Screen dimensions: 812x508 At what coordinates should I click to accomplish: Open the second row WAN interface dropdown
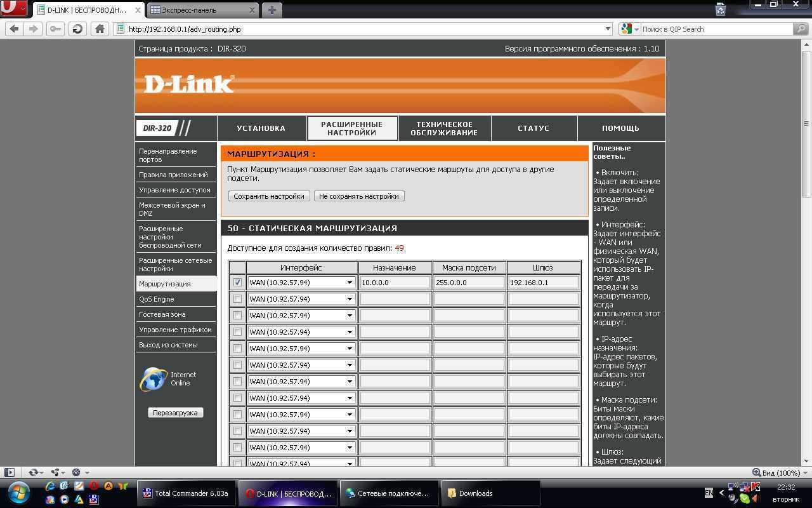[x=301, y=299]
